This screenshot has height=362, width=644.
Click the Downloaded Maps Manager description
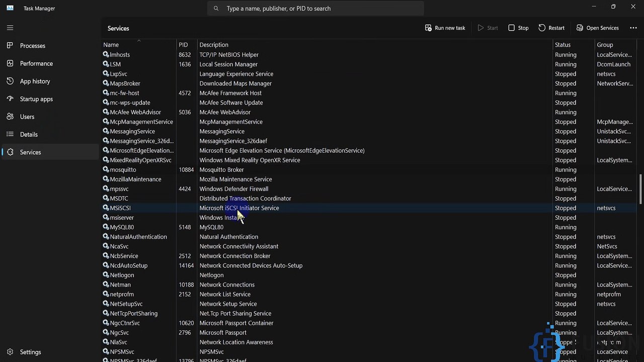pos(235,83)
